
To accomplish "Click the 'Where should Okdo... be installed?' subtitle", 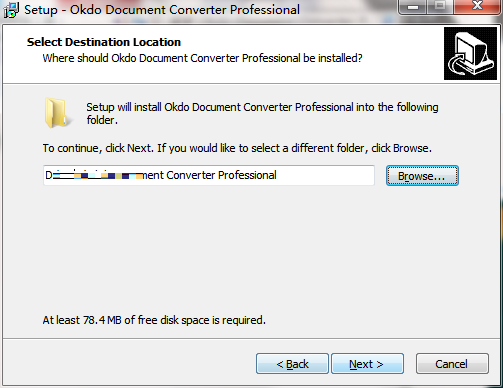I will 202,58.
